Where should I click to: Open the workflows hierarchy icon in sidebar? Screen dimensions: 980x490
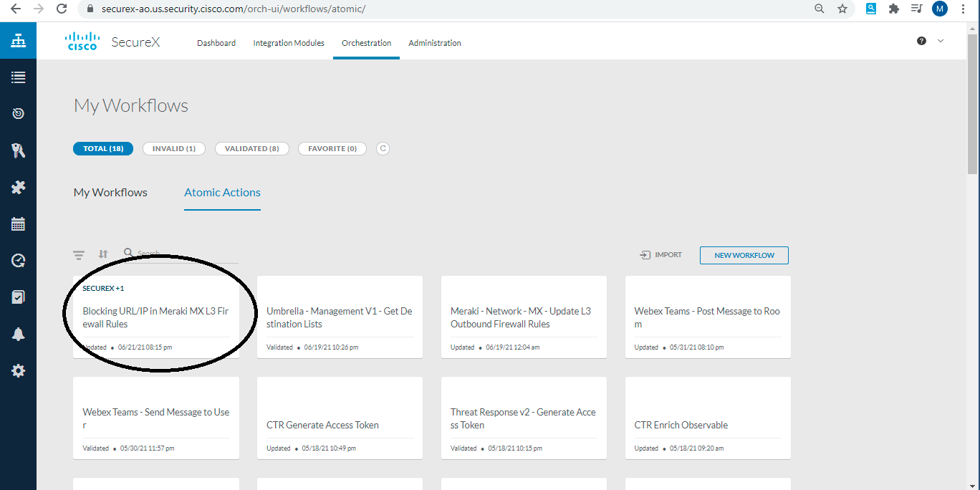tap(18, 41)
